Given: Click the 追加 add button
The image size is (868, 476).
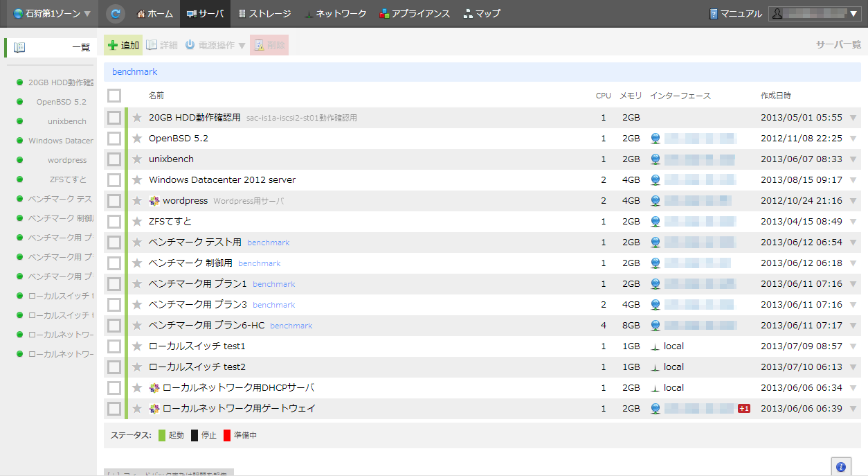Looking at the screenshot, I should pyautogui.click(x=123, y=45).
